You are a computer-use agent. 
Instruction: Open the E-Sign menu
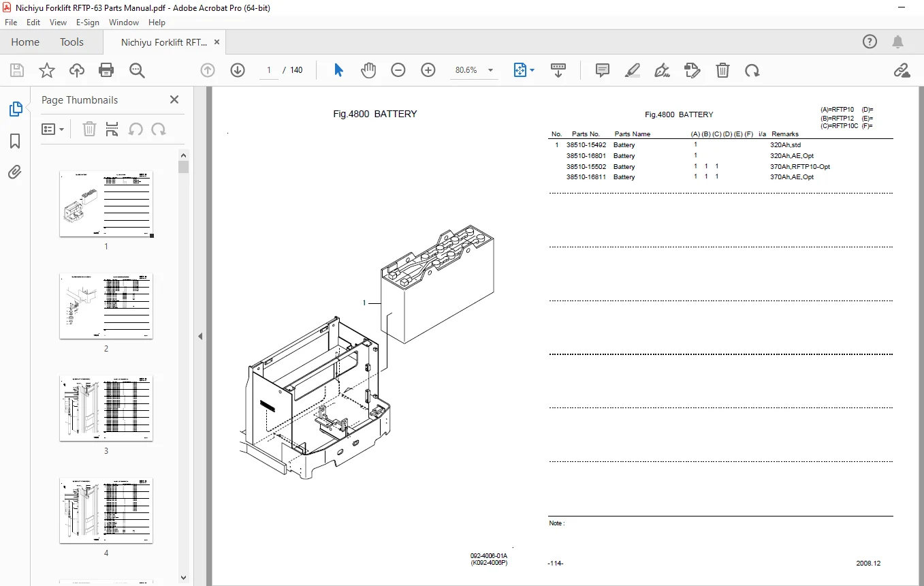(x=88, y=22)
